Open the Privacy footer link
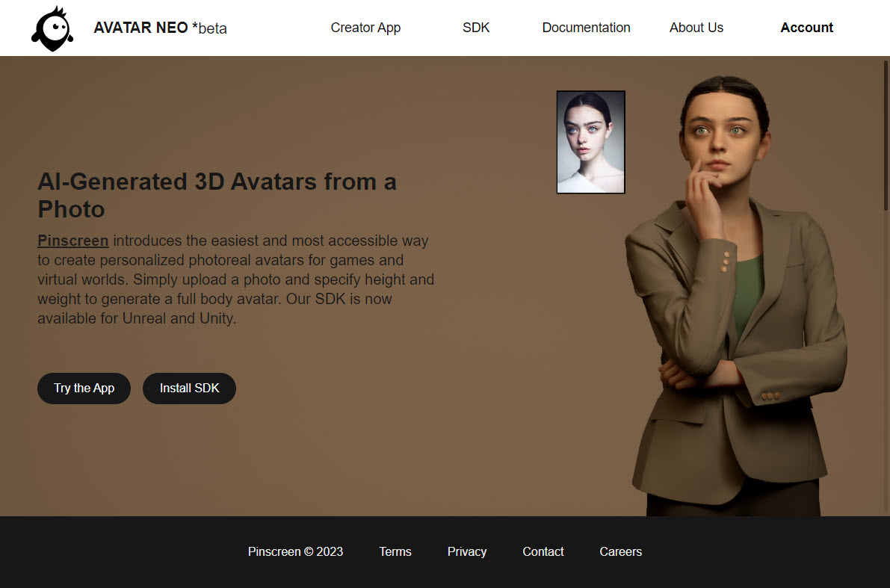 466,551
